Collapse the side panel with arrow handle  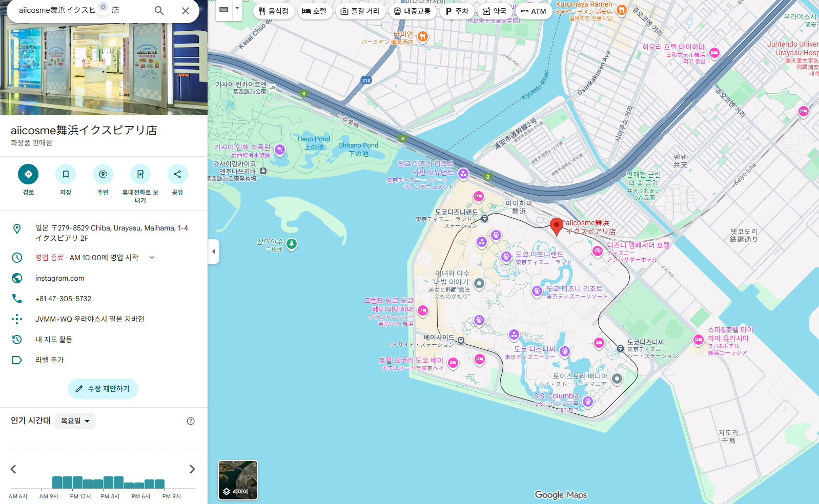[x=214, y=251]
